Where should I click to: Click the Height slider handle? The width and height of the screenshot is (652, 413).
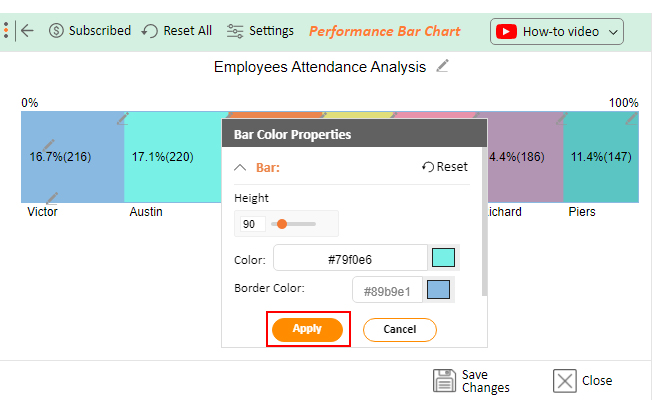point(282,224)
